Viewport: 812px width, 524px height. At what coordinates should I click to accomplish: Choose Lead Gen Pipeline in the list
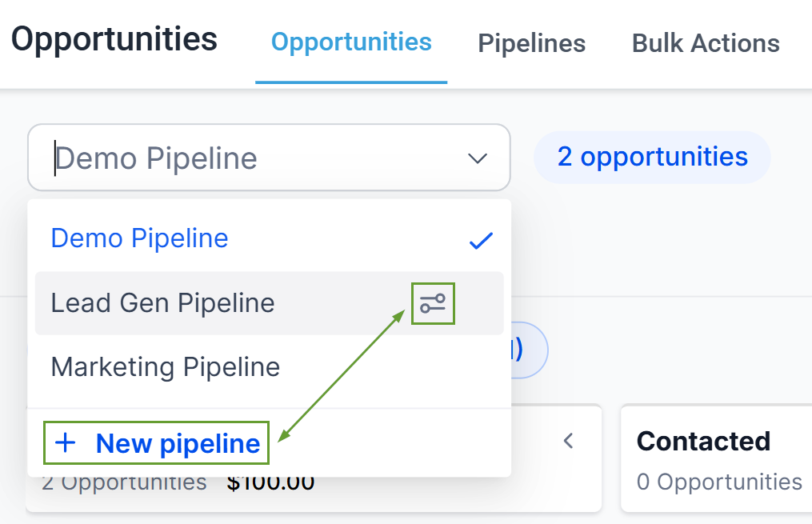[x=163, y=303]
